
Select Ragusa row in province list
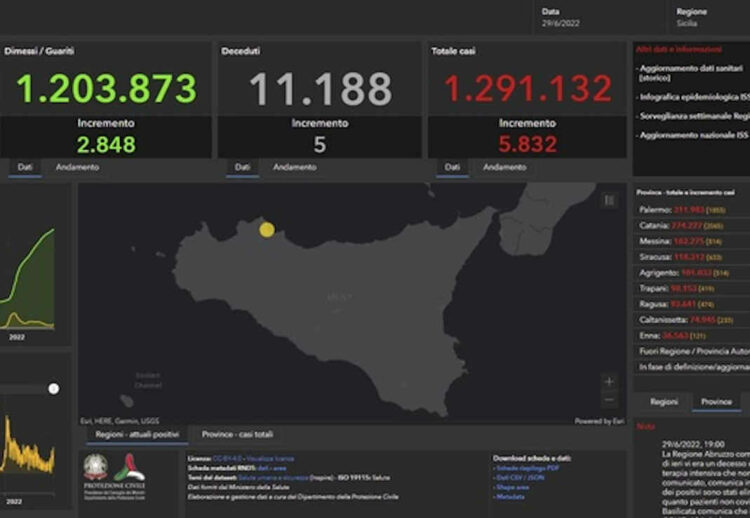pyautogui.click(x=692, y=304)
